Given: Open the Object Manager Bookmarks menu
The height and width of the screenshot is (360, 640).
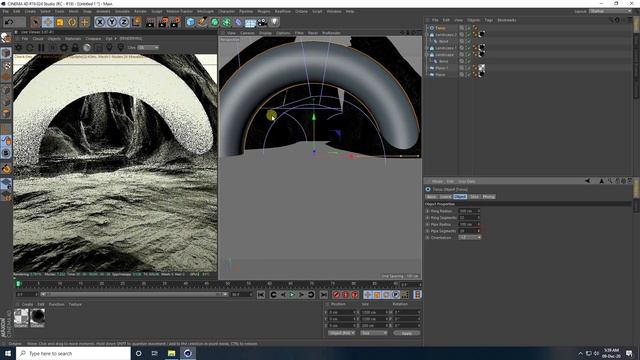Looking at the screenshot, I should click(507, 20).
